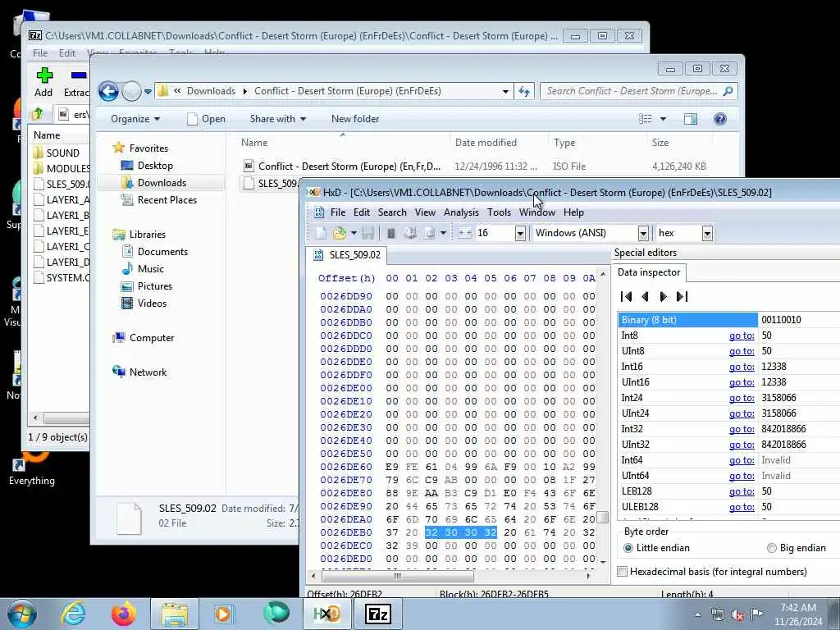
Task: Click the Explorer help question mark icon
Action: (720, 119)
